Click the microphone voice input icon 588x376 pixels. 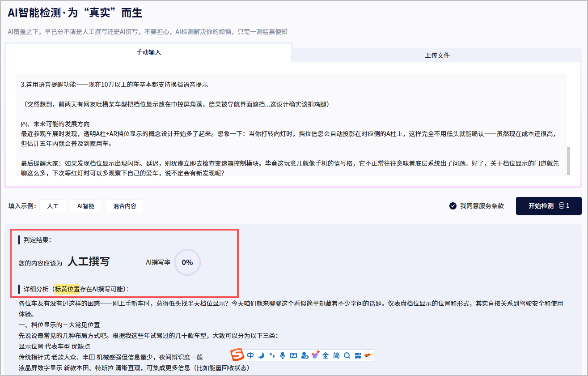point(283,355)
